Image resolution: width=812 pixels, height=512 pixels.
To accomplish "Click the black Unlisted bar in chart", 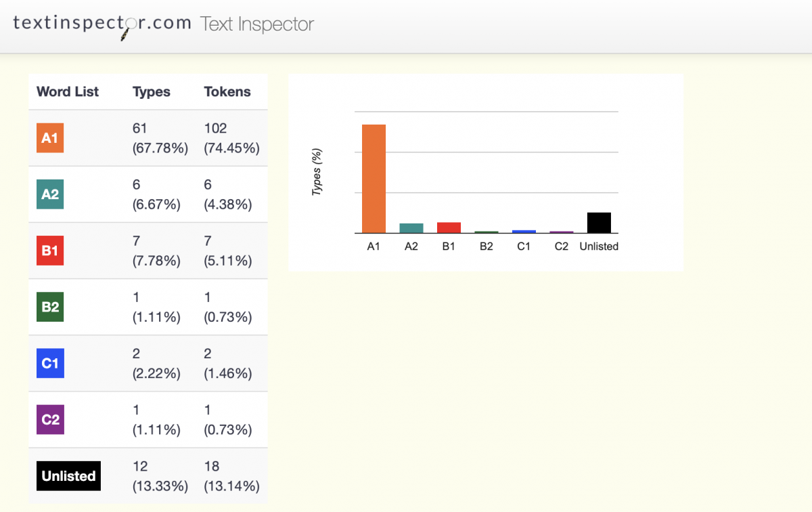I will pyautogui.click(x=599, y=223).
